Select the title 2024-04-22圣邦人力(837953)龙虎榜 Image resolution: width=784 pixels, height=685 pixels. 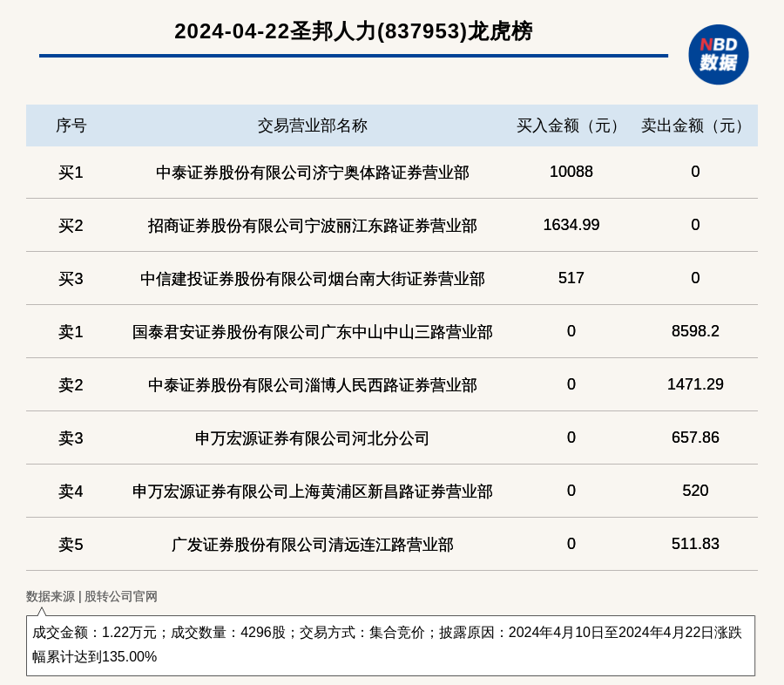(354, 31)
